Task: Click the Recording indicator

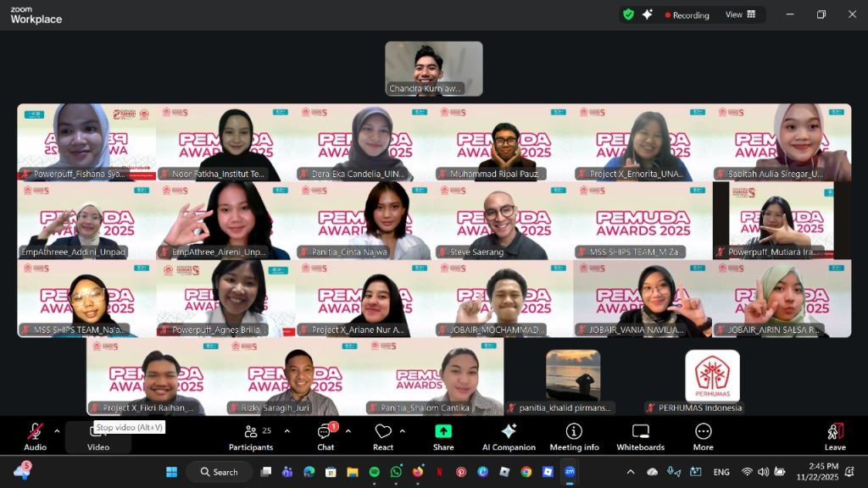Action: tap(687, 15)
